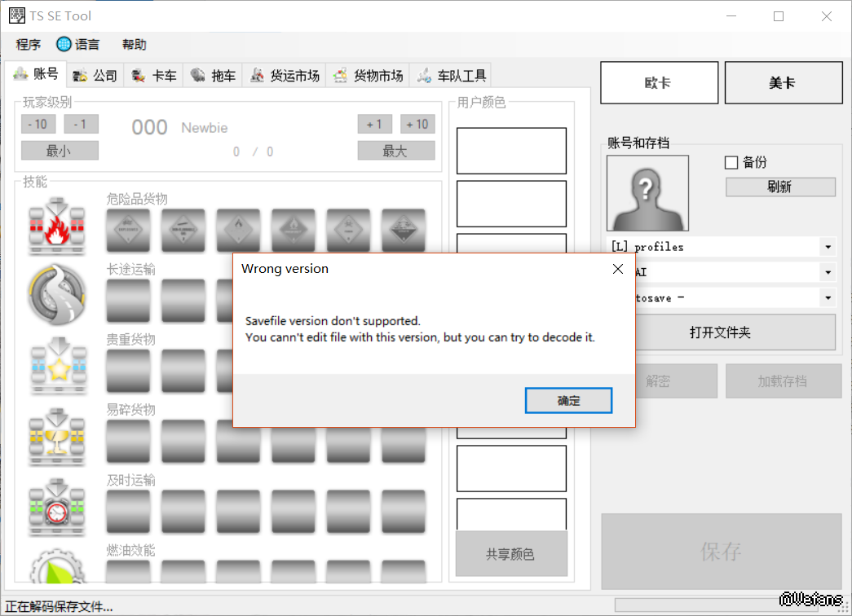Click the globe icon beside 语言
This screenshot has width=852, height=616.
pyautogui.click(x=64, y=44)
